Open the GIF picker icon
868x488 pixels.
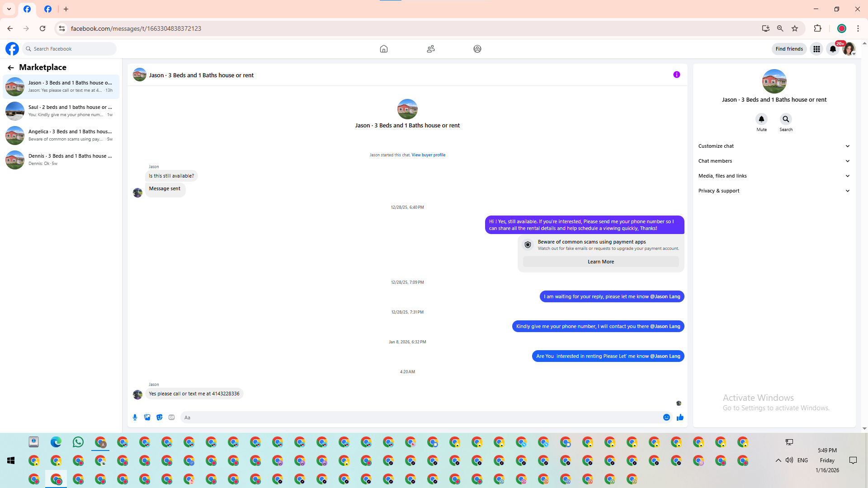coord(171,418)
